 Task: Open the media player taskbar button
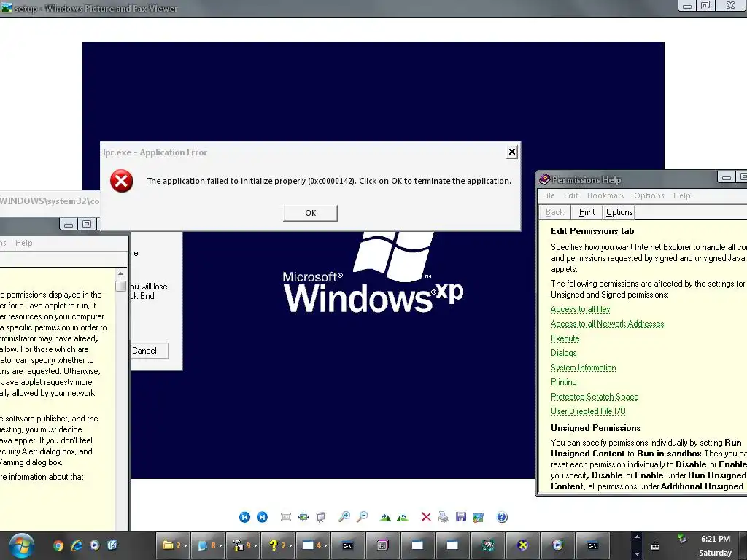pyautogui.click(x=557, y=545)
